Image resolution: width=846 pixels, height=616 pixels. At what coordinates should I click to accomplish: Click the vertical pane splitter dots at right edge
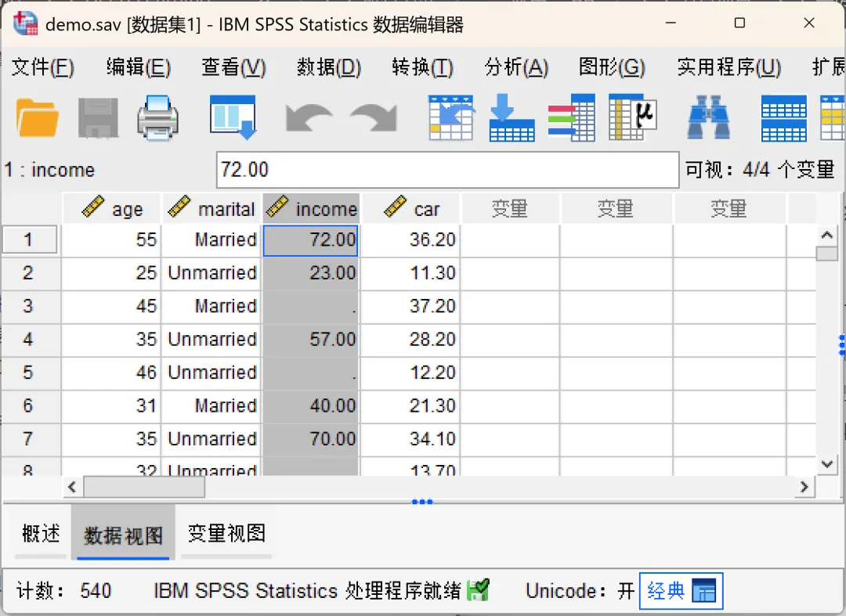pos(841,345)
